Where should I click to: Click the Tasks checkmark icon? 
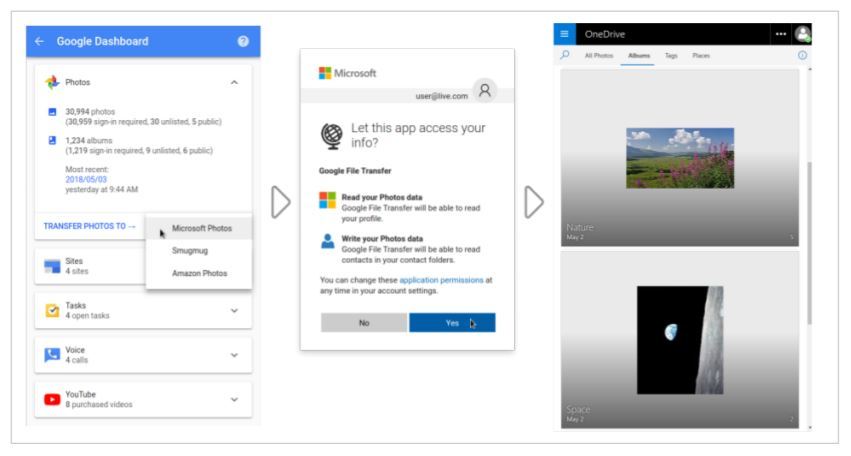coord(52,311)
